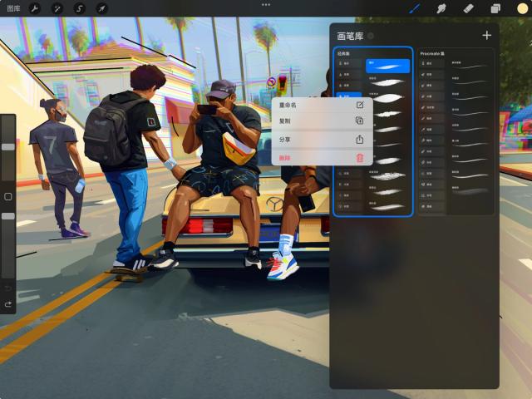This screenshot has width=532, height=399.
Task: Select the Eraser tool
Action: [x=468, y=8]
